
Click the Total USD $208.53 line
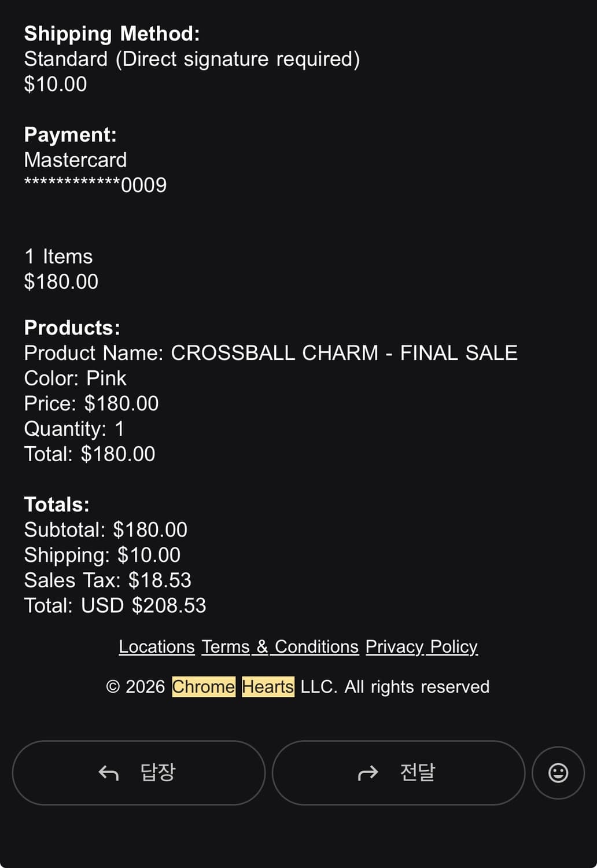click(x=115, y=606)
